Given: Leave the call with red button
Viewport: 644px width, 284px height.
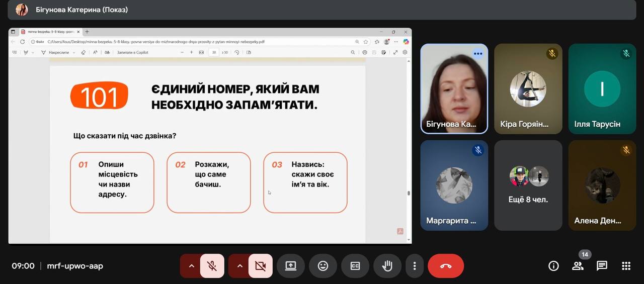Looking at the screenshot, I should pyautogui.click(x=446, y=266).
